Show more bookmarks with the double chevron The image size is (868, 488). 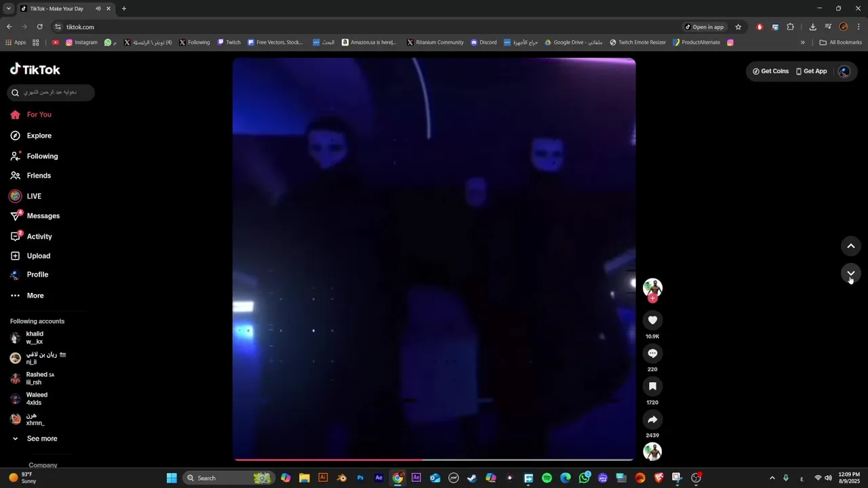(x=803, y=42)
